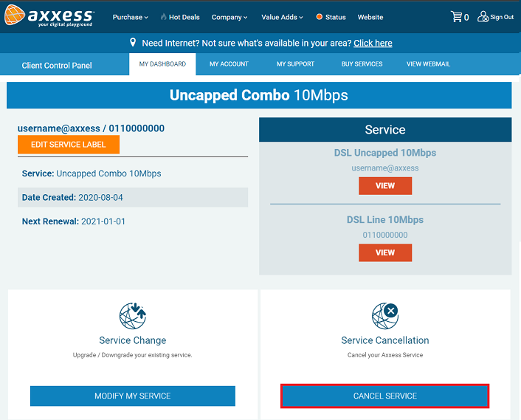Click the Service Change globe icon
Screen dimensions: 521x420
[x=133, y=316]
